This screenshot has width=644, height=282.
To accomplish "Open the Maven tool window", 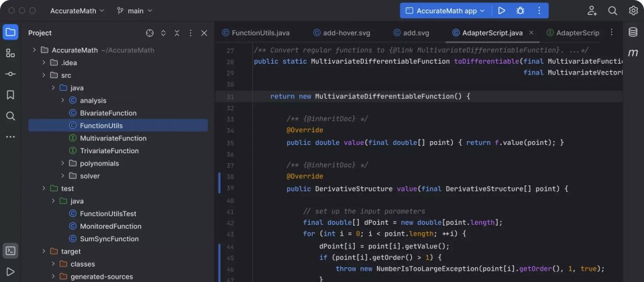I will (x=633, y=53).
